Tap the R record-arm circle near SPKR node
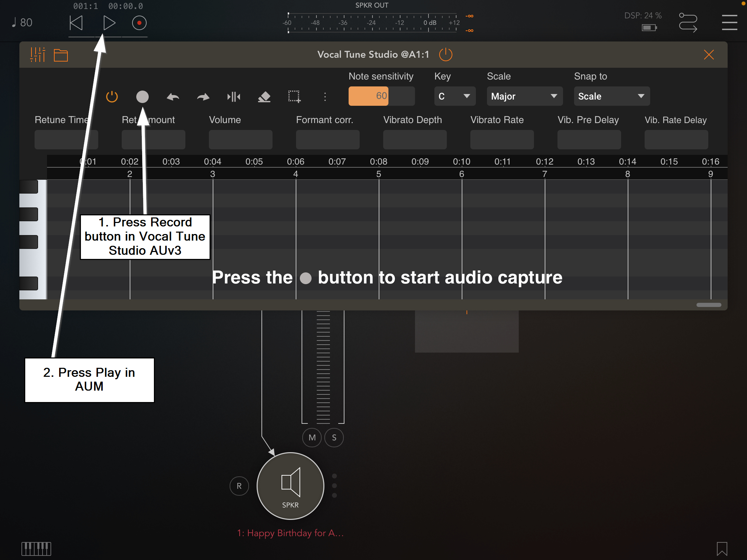The height and width of the screenshot is (560, 747). point(239,486)
